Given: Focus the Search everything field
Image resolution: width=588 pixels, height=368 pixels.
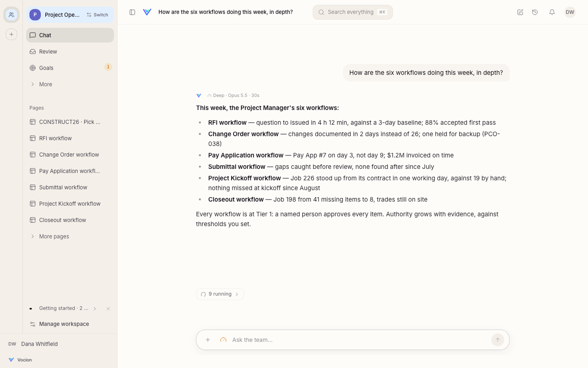Looking at the screenshot, I should click(353, 12).
